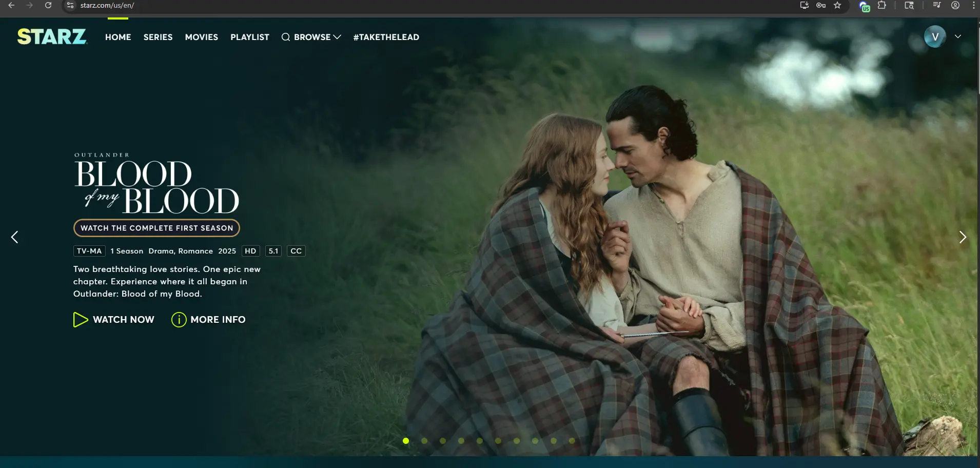The height and width of the screenshot is (468, 980).
Task: Open the US VPN extension icon
Action: (865, 6)
